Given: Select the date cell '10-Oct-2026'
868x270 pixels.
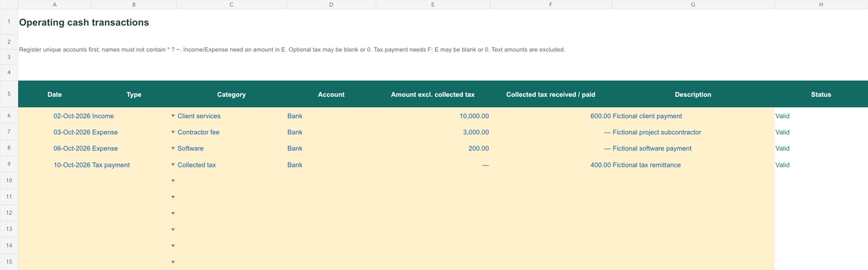Looking at the screenshot, I should click(54, 165).
